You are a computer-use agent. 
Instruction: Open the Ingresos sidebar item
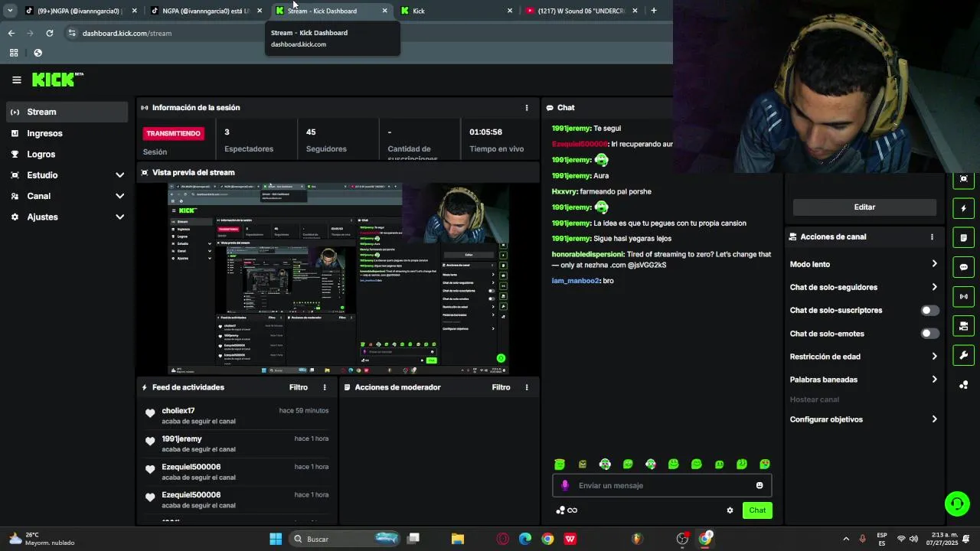[67, 133]
